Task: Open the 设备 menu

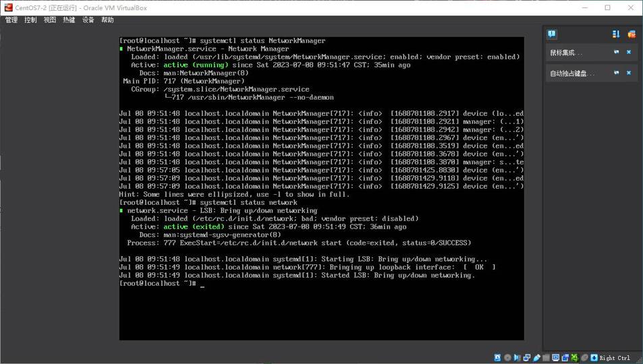Action: 88,20
